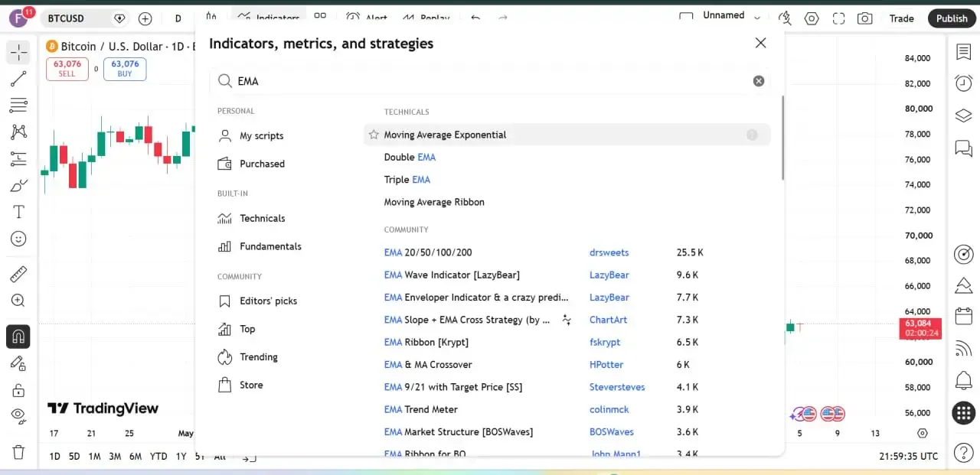Open author link BOSWaves
The height and width of the screenshot is (475, 980).
click(611, 431)
